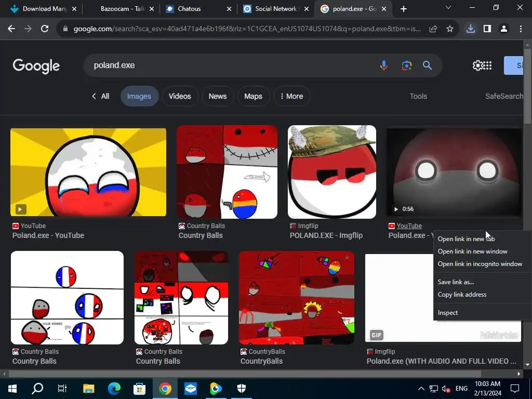Open Poland.exe - YouTube title link
This screenshot has height=399, width=532.
48,235
